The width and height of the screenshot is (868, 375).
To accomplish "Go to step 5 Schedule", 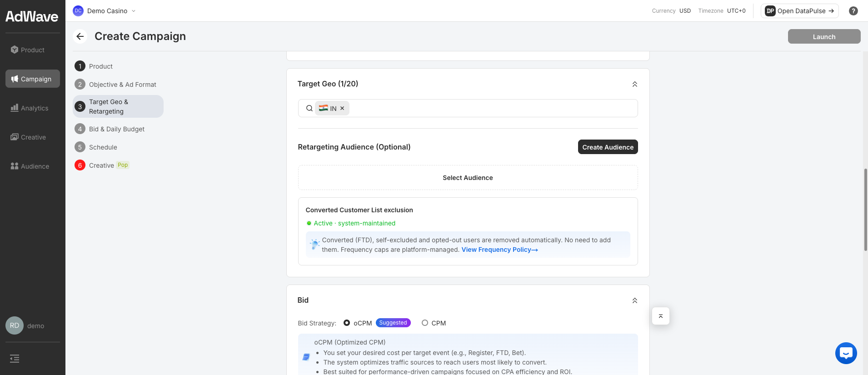I will (x=118, y=147).
